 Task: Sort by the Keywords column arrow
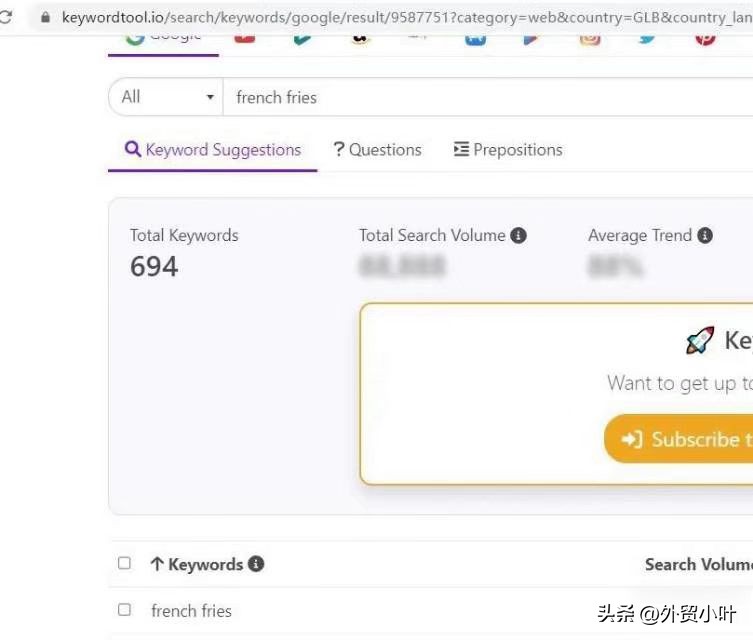156,564
